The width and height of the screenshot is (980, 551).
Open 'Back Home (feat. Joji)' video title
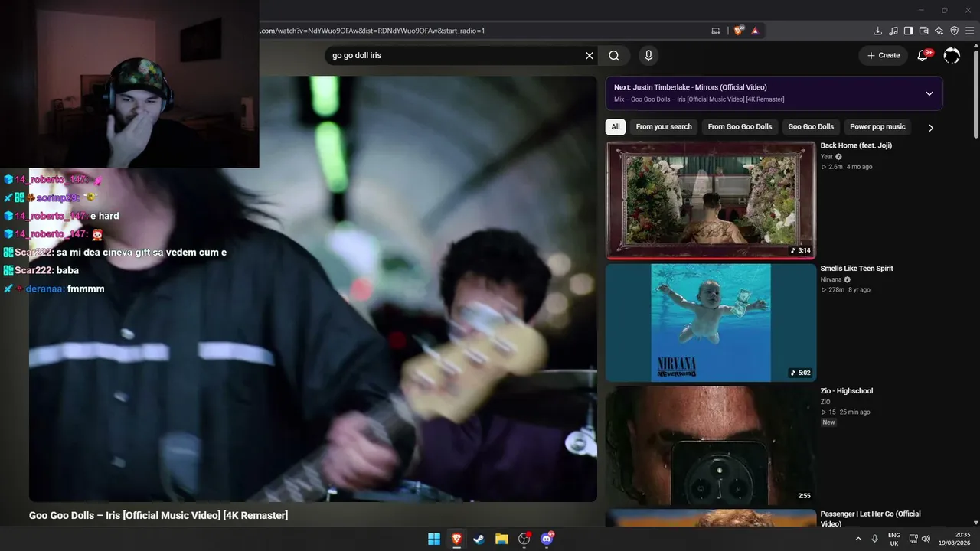856,145
